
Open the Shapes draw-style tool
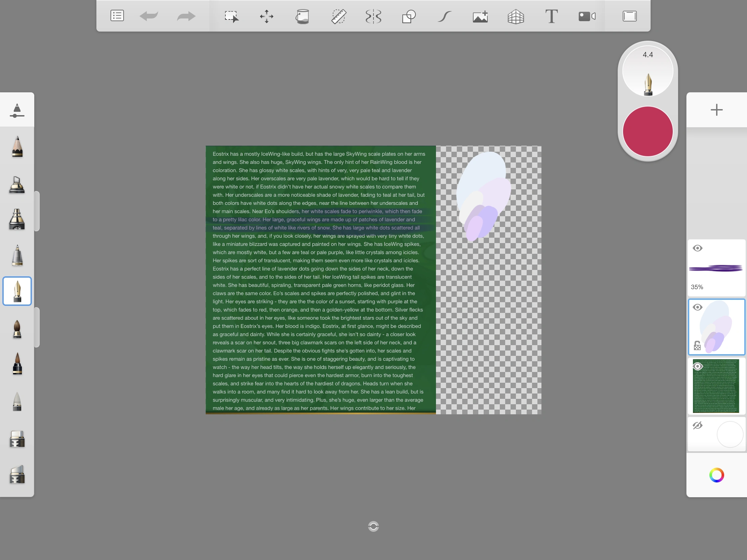(x=409, y=16)
